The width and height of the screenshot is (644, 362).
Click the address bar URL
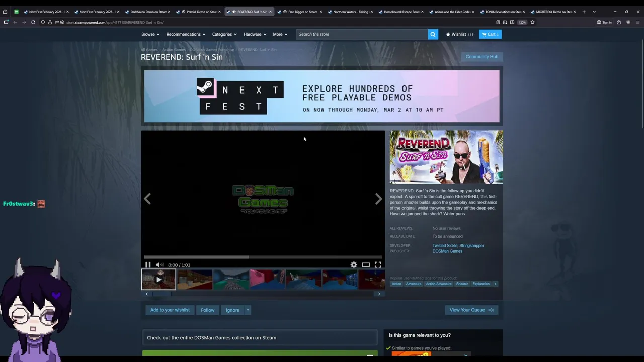[115, 22]
